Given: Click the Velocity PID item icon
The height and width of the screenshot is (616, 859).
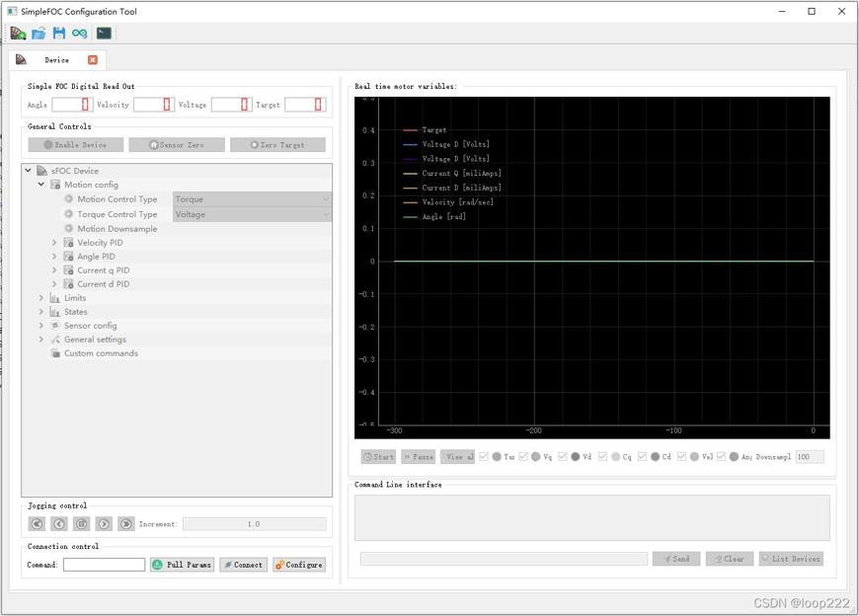Looking at the screenshot, I should point(68,243).
